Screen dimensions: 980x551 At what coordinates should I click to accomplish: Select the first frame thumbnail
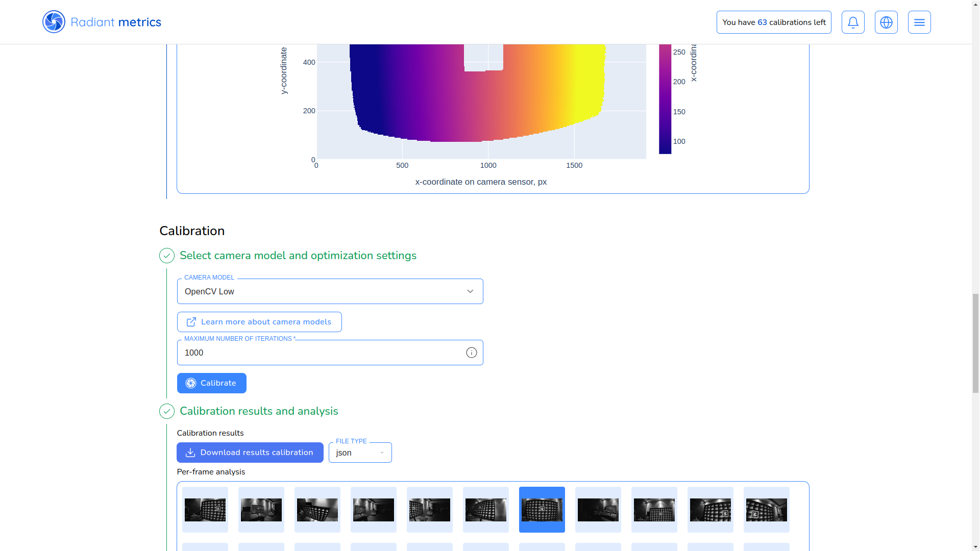click(205, 510)
